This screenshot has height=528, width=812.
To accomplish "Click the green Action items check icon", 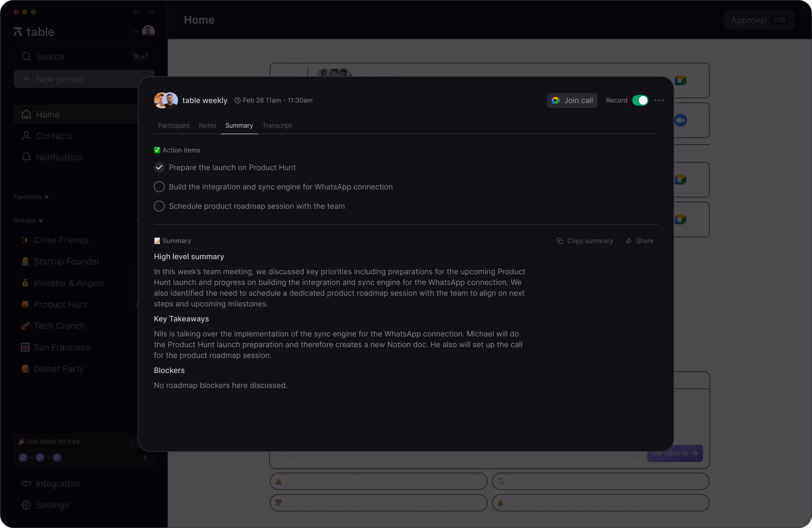I will coord(157,150).
